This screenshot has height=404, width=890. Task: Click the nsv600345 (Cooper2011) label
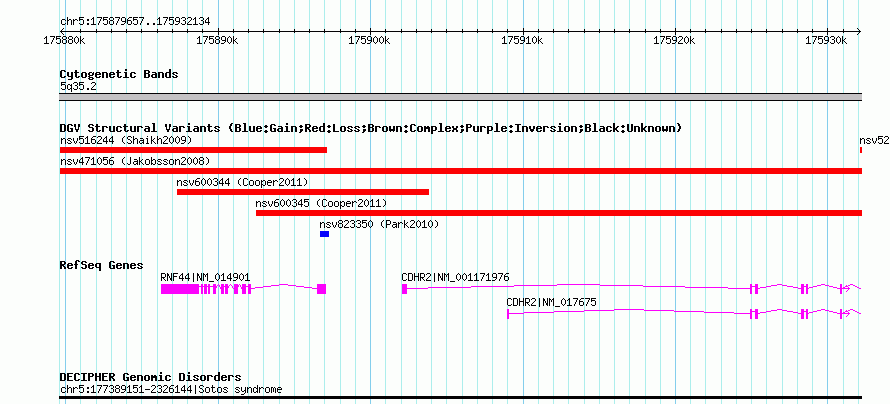click(x=321, y=203)
